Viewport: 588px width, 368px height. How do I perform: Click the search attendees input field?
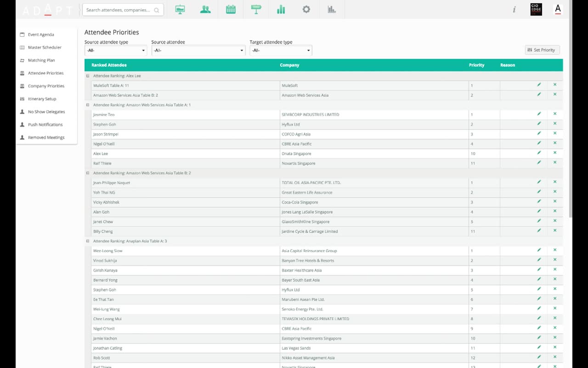click(123, 10)
